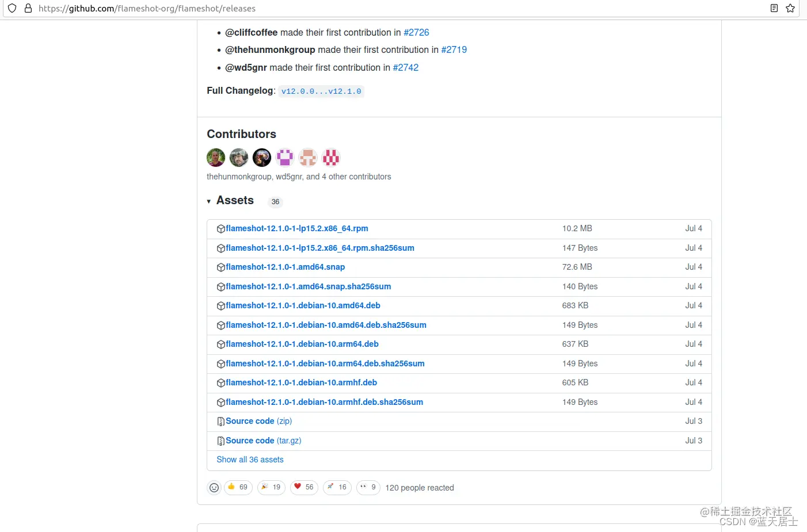Viewport: 807px width, 532px height.
Task: Download debian-10.armhf.deb.sha256sum file
Action: tap(324, 403)
